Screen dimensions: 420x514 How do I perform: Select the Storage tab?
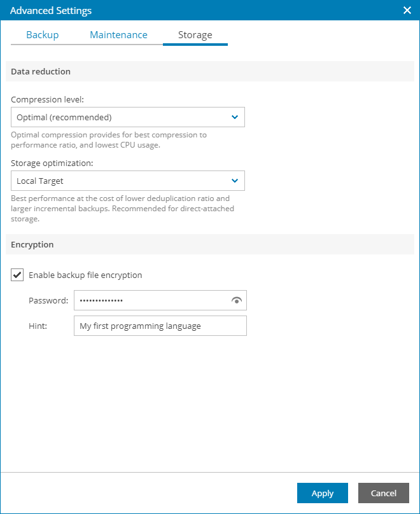195,35
